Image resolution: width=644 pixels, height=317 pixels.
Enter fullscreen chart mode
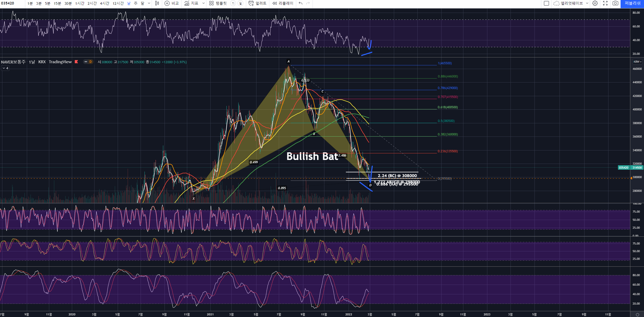coord(605,3)
